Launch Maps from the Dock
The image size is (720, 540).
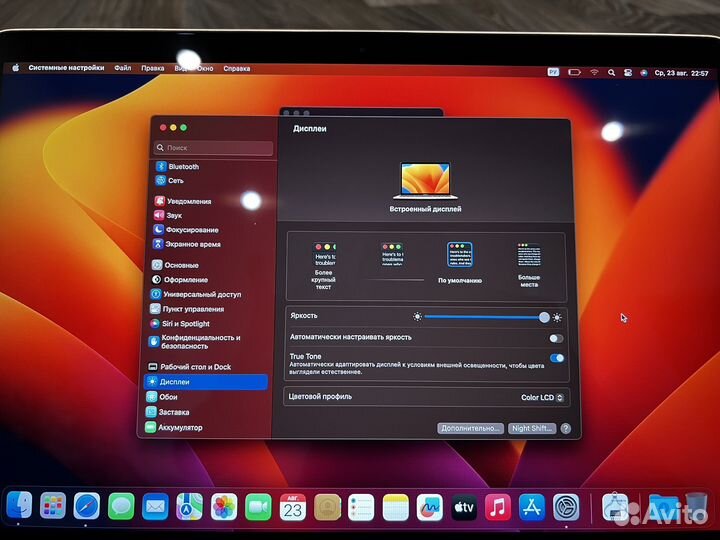tap(189, 507)
